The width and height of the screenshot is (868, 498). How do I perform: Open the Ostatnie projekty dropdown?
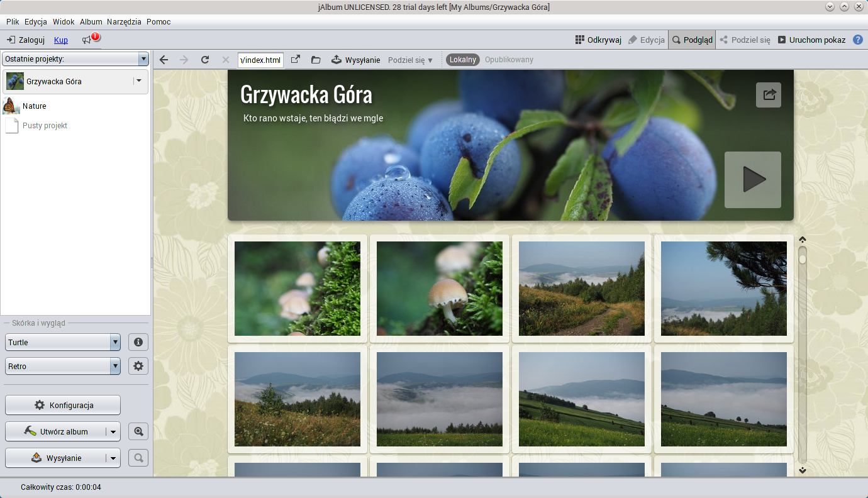(x=75, y=59)
